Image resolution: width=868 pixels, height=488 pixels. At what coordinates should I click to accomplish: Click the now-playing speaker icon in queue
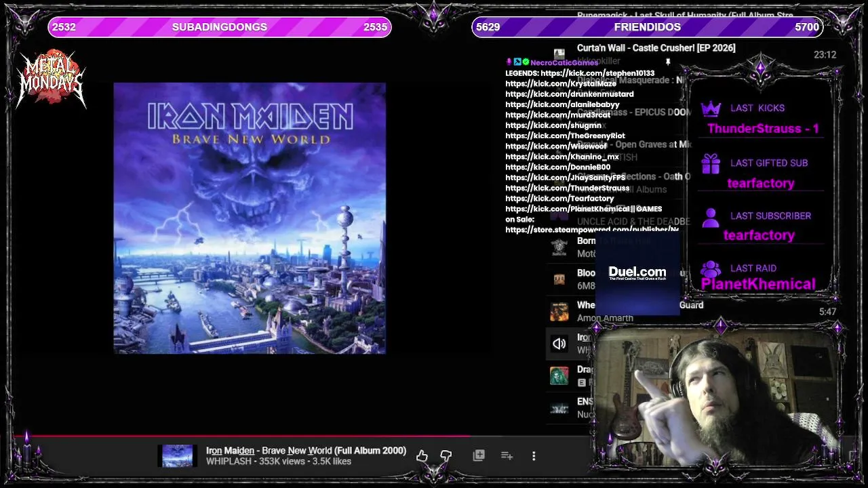pos(559,344)
